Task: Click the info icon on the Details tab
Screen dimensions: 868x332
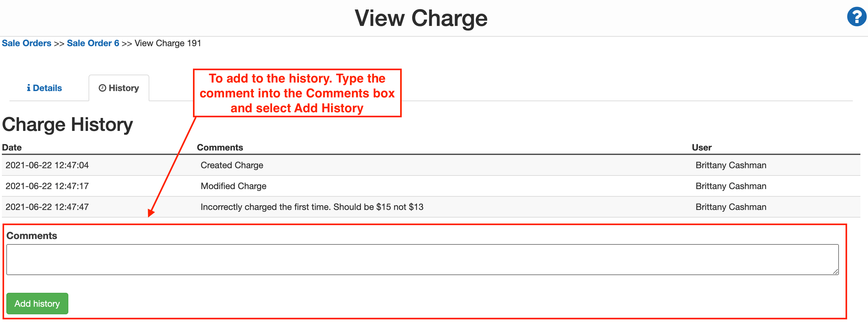Action: (x=29, y=88)
